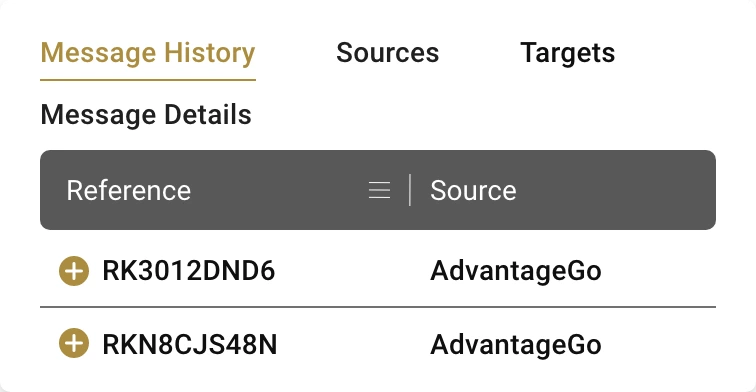The image size is (756, 392).
Task: Click the blank space between RKN8CJS48N and AdvantageGo
Action: (353, 344)
